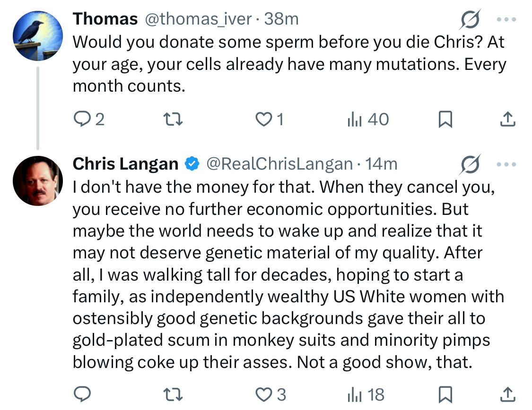View analytics showing 18 views
532x410 pixels.
[x=366, y=395]
